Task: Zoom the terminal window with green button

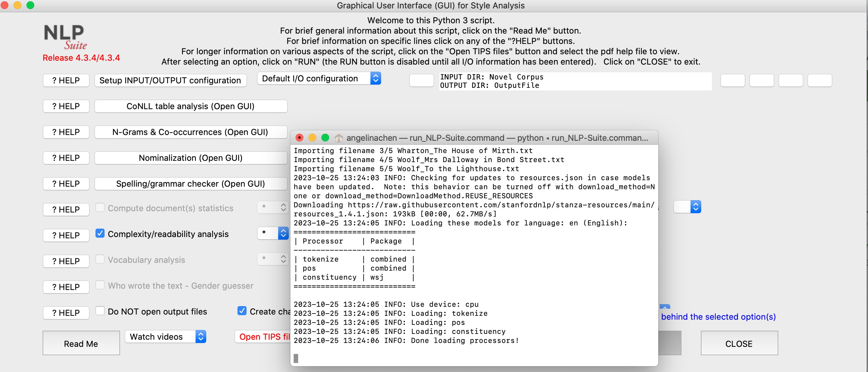Action: [x=325, y=138]
